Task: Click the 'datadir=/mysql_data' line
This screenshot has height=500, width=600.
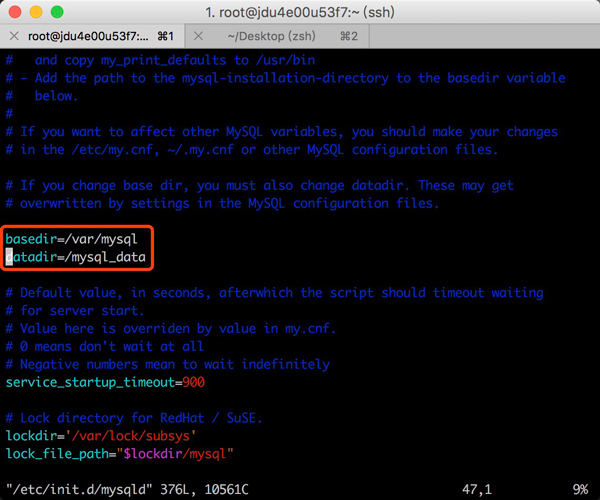Action: click(x=76, y=257)
